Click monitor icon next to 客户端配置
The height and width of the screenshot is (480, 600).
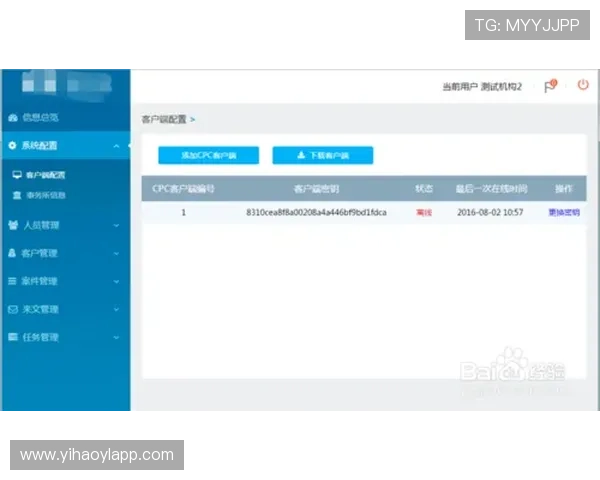[17, 175]
